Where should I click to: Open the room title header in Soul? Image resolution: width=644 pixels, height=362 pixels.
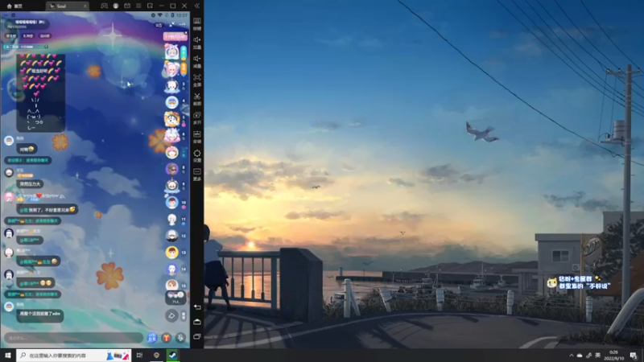tap(27, 24)
